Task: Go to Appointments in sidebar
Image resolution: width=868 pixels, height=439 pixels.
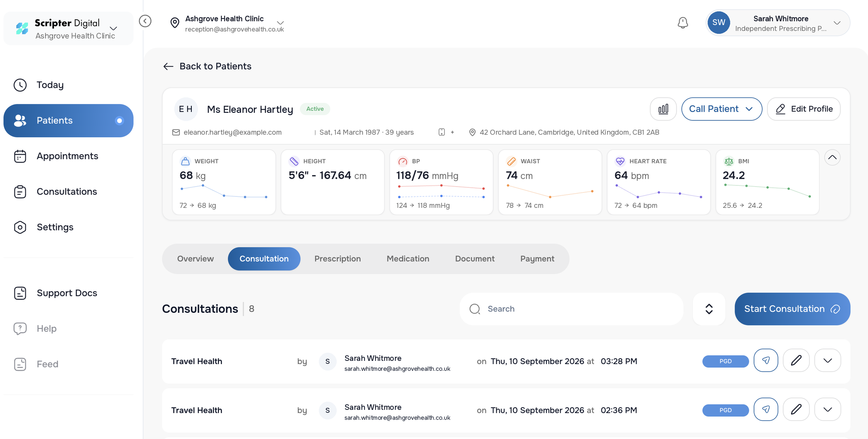Action: [x=68, y=156]
